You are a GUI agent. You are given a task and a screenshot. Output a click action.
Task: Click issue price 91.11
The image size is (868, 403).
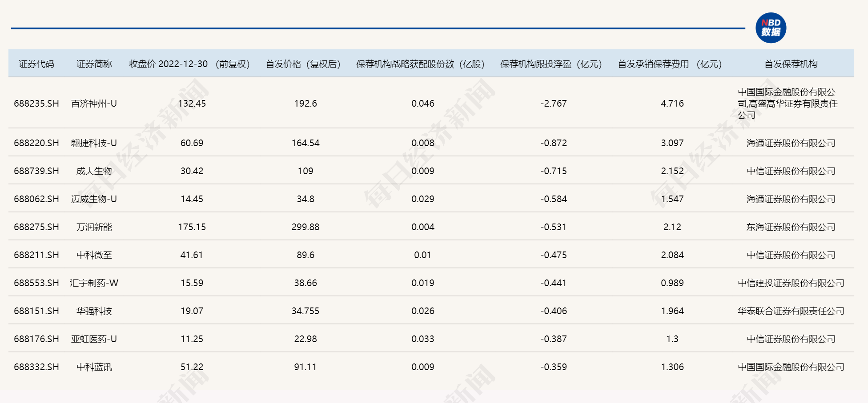305,367
